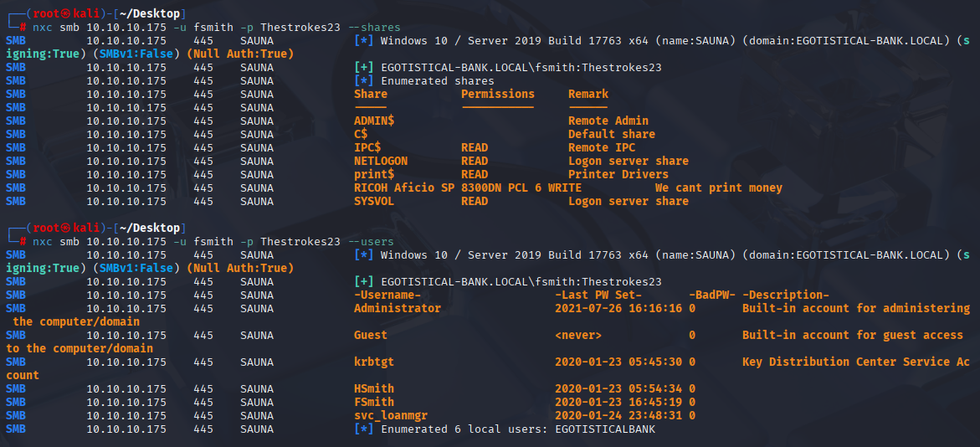Click the -Description- column header

click(786, 295)
